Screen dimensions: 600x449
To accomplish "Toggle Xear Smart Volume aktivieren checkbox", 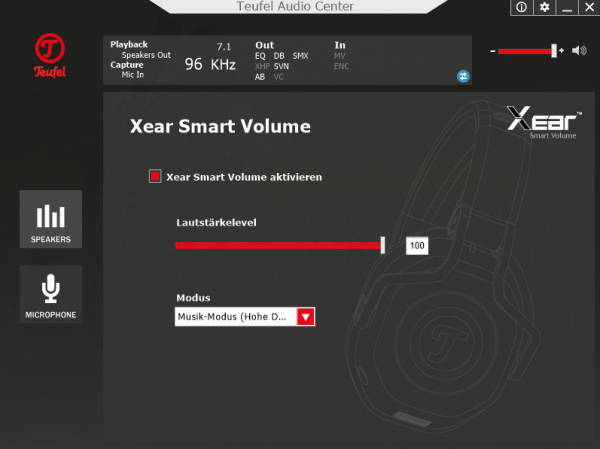I will pyautogui.click(x=155, y=176).
